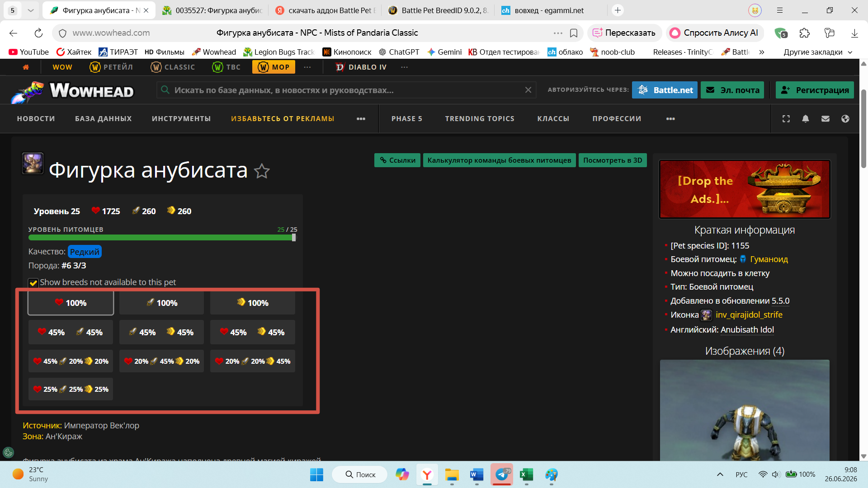The width and height of the screenshot is (868, 488).
Task: Click the browser back arrow
Action: 13,33
